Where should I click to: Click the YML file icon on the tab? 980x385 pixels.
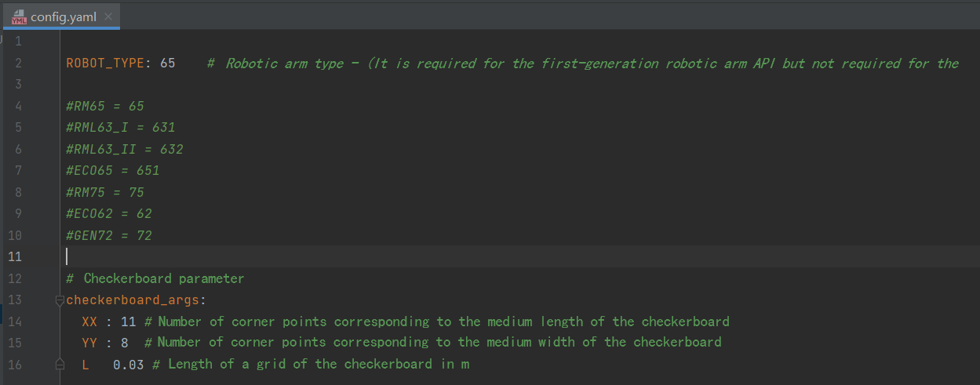(x=20, y=16)
